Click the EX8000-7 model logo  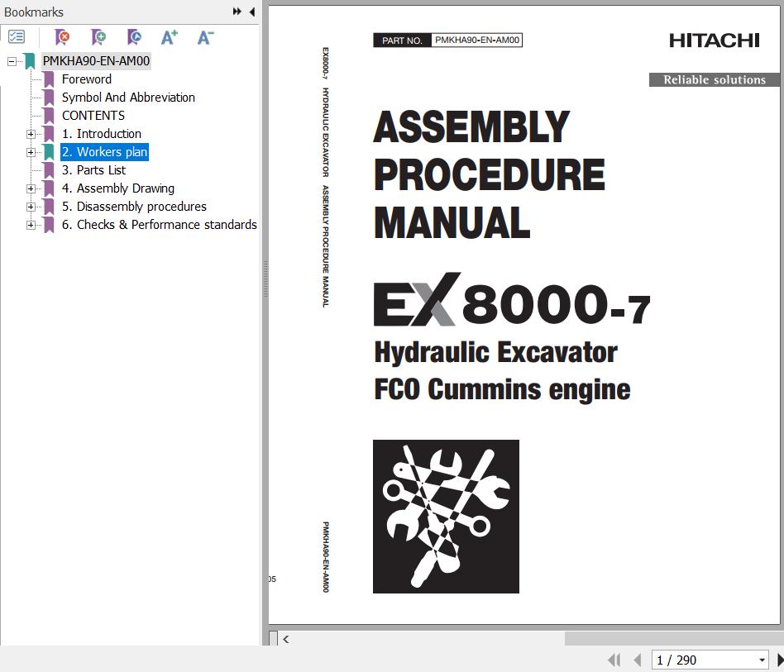coord(512,300)
